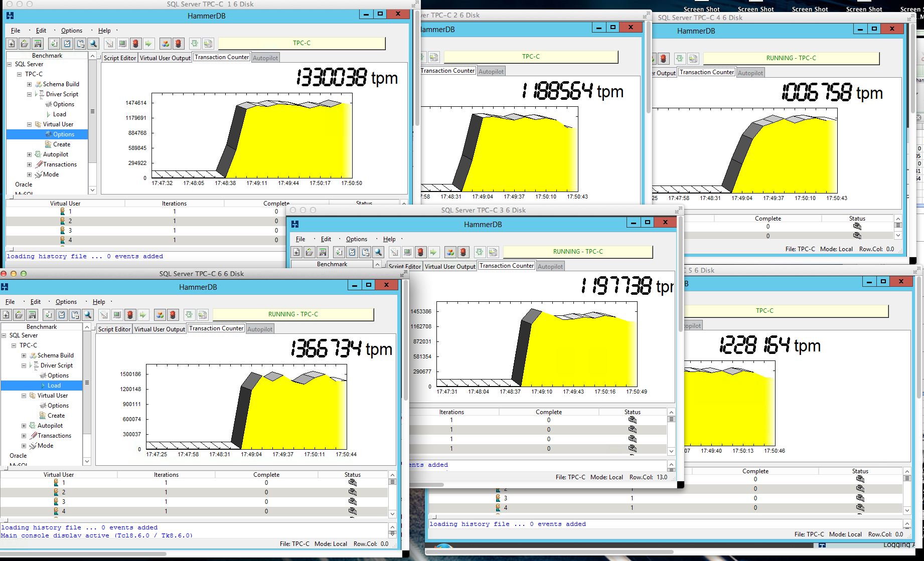Click clipboard graph icon in TPC-C 1 toolbar
Viewport: 924px width, 561px height.
coord(67,44)
